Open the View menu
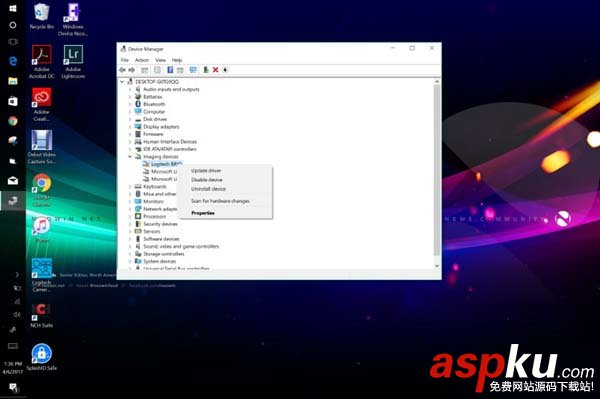Viewport: 600px width, 399px height. [x=161, y=60]
